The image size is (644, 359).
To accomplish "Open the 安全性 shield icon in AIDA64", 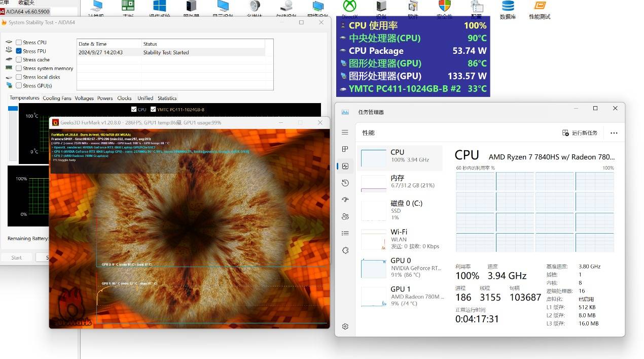I will tap(445, 6).
